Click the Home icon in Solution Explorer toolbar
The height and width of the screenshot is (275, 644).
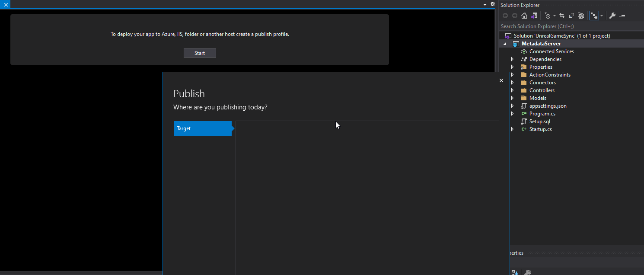tap(524, 16)
